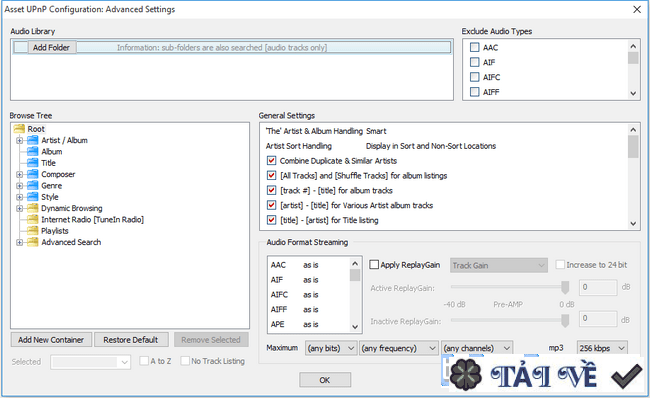Toggle [artist] - [title] for Various Artist tracks
This screenshot has width=650, height=398.
[x=272, y=205]
